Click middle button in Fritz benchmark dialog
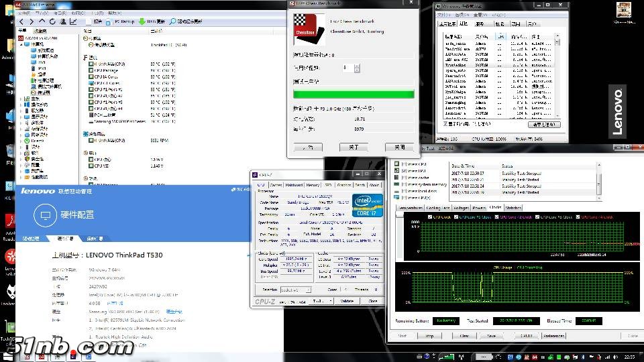 pyautogui.click(x=354, y=147)
